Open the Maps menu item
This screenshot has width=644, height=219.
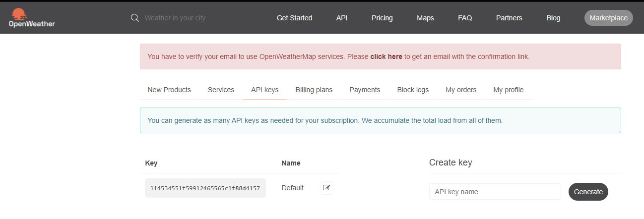425,18
